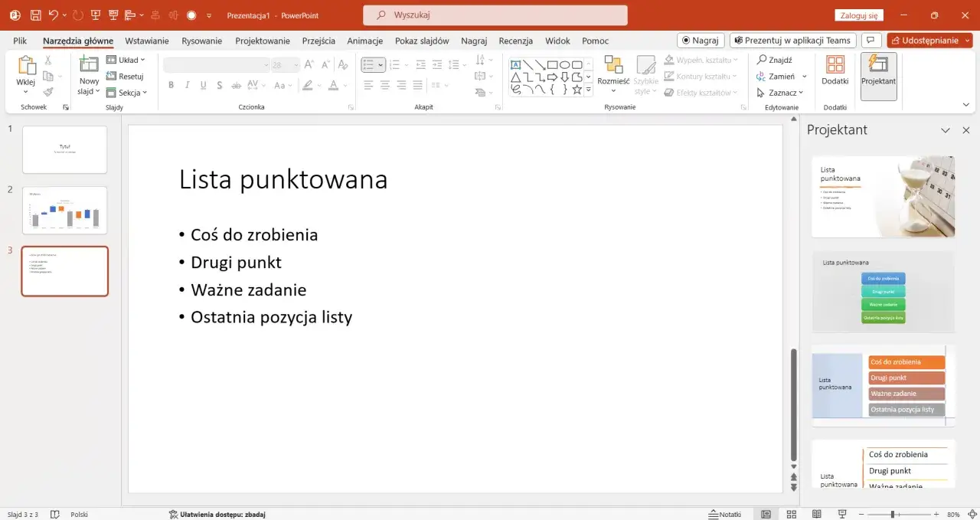Apply italic formatting to text

tap(187, 84)
